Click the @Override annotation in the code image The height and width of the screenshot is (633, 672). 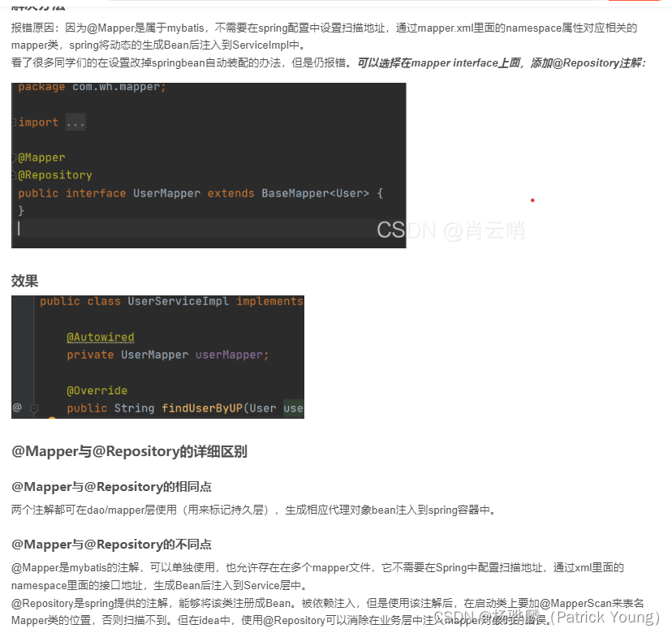tap(96, 390)
